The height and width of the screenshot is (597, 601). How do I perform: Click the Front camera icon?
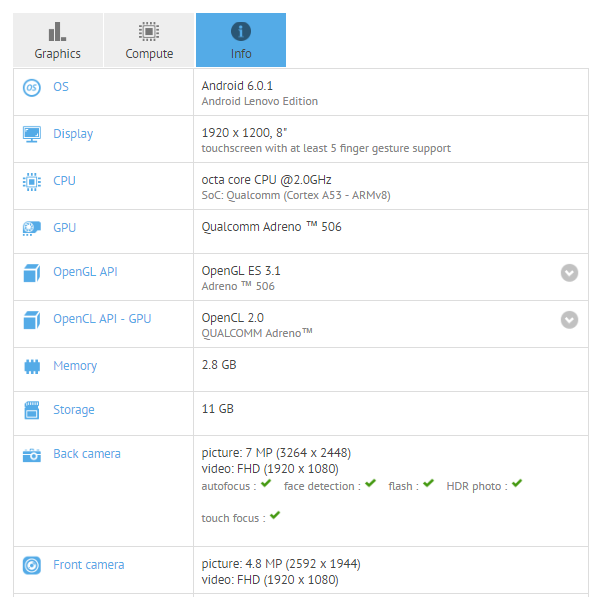(x=32, y=565)
